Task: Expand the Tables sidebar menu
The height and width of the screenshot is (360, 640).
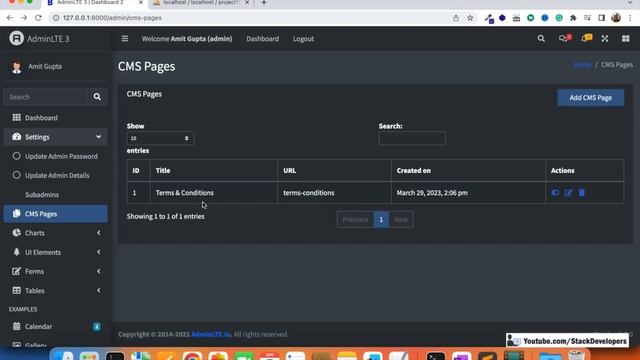Action: 56,291
